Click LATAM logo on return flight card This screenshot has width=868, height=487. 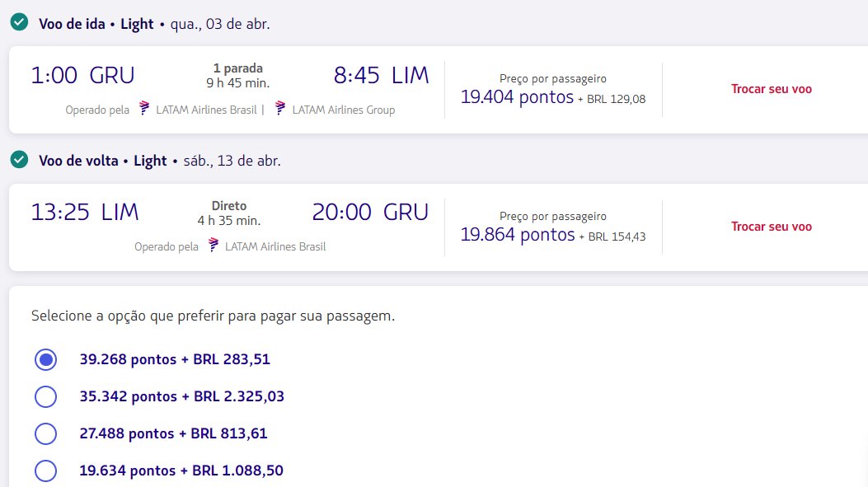click(x=213, y=246)
